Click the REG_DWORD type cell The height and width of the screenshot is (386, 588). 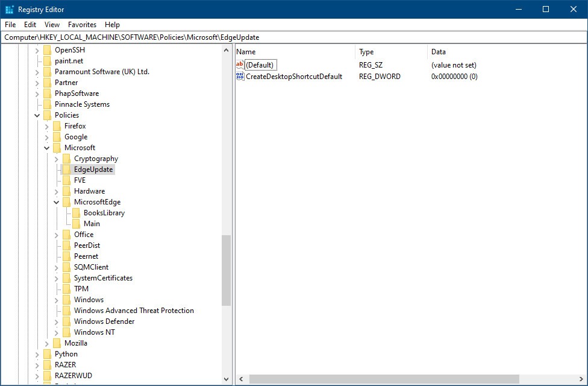tap(380, 77)
